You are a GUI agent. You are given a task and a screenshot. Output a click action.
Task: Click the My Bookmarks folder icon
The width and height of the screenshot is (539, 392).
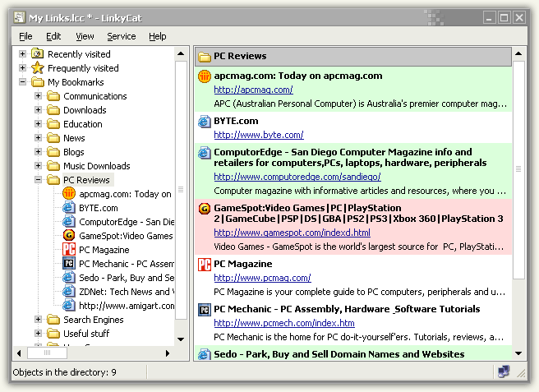(38, 82)
